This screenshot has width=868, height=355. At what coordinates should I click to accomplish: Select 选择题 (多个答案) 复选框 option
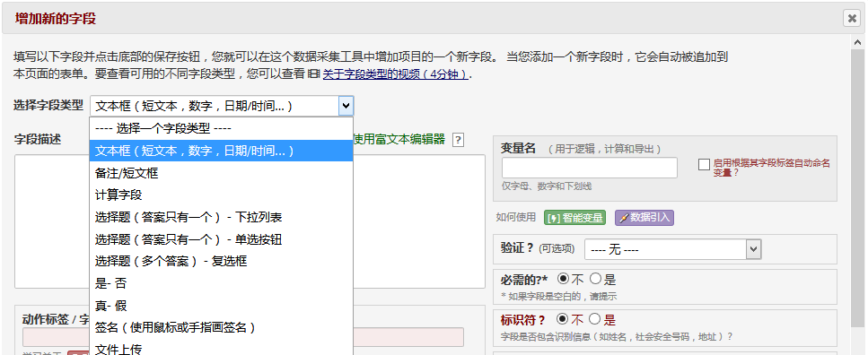click(x=221, y=261)
